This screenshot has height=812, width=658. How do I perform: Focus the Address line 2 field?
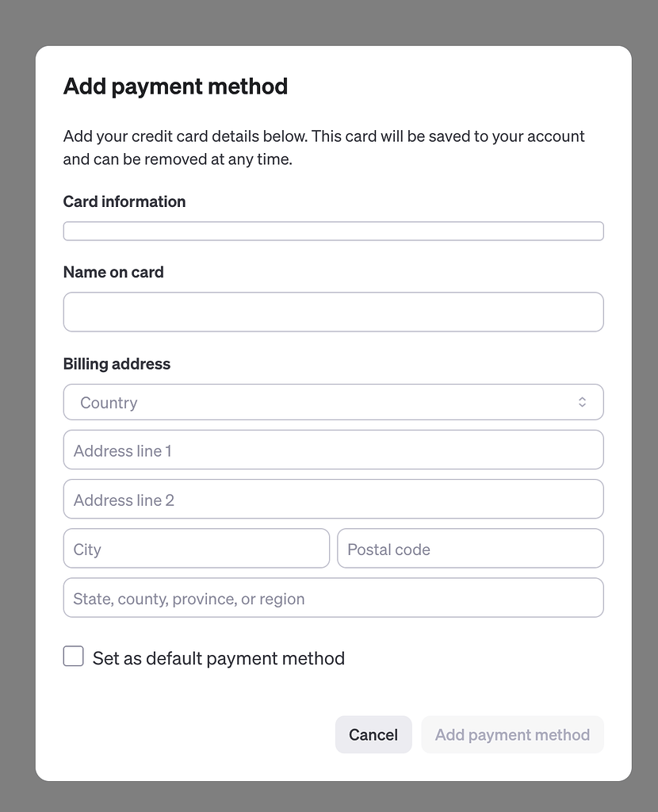tap(333, 499)
